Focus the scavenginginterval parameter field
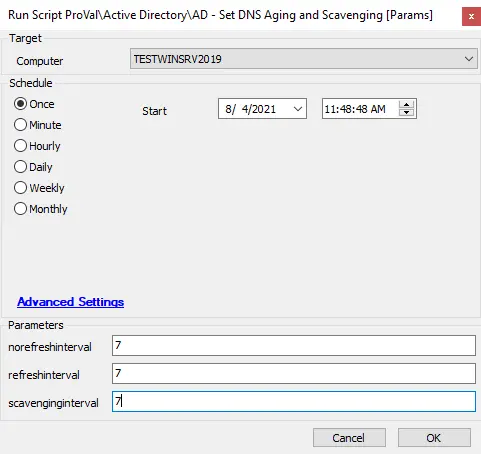 coord(294,402)
